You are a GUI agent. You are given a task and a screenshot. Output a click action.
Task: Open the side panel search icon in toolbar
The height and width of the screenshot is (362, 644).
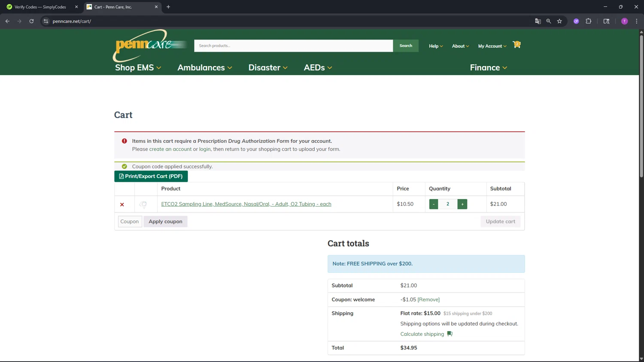point(606,21)
